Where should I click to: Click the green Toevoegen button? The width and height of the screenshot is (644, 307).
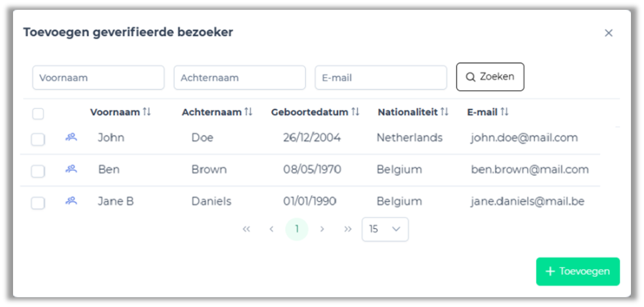[578, 272]
